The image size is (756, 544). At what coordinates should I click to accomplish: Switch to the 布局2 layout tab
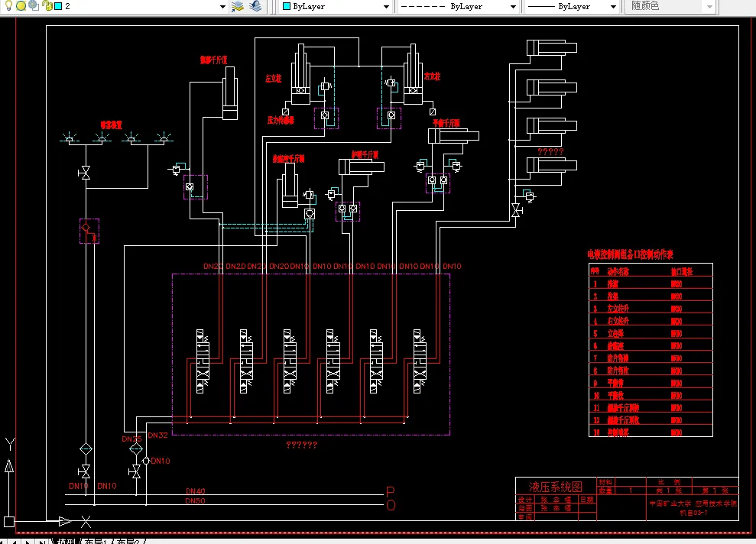[128, 541]
